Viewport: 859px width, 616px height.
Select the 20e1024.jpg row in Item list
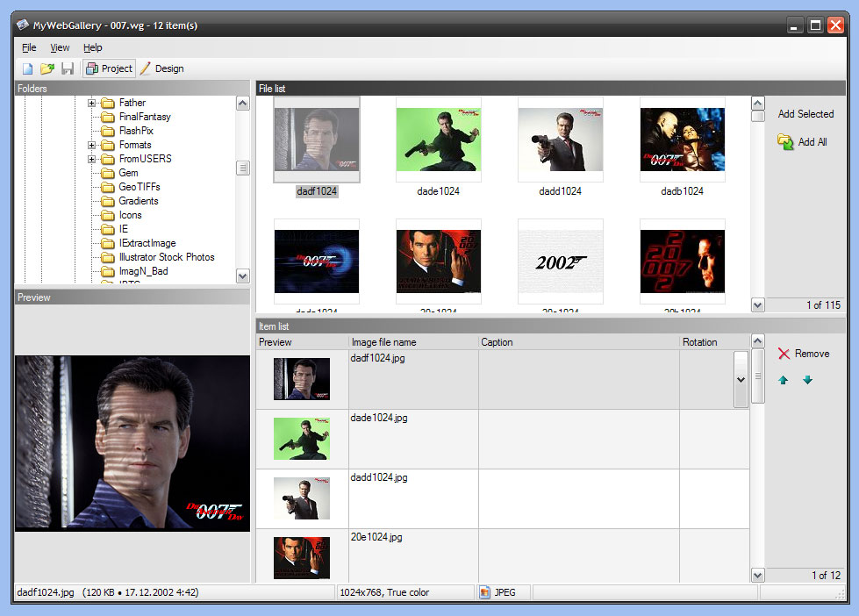[x=503, y=555]
